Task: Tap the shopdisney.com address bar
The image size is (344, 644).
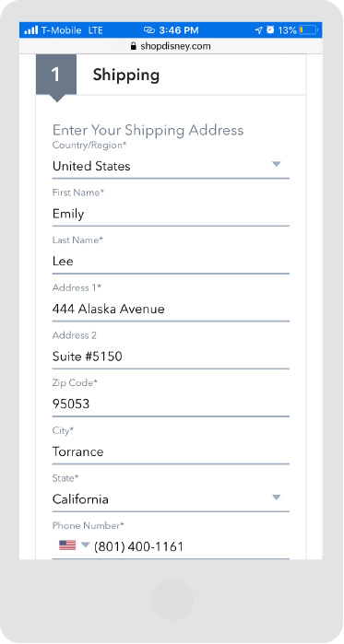Action: [171, 46]
